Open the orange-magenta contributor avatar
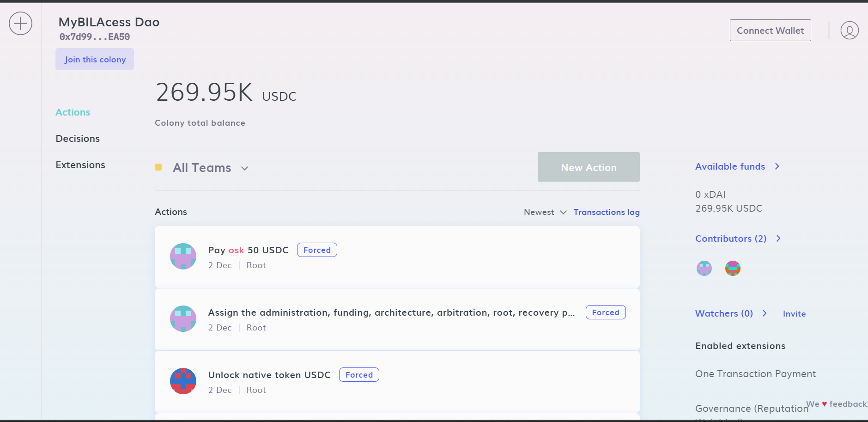Screen dimensions: 868x422 coord(733,268)
